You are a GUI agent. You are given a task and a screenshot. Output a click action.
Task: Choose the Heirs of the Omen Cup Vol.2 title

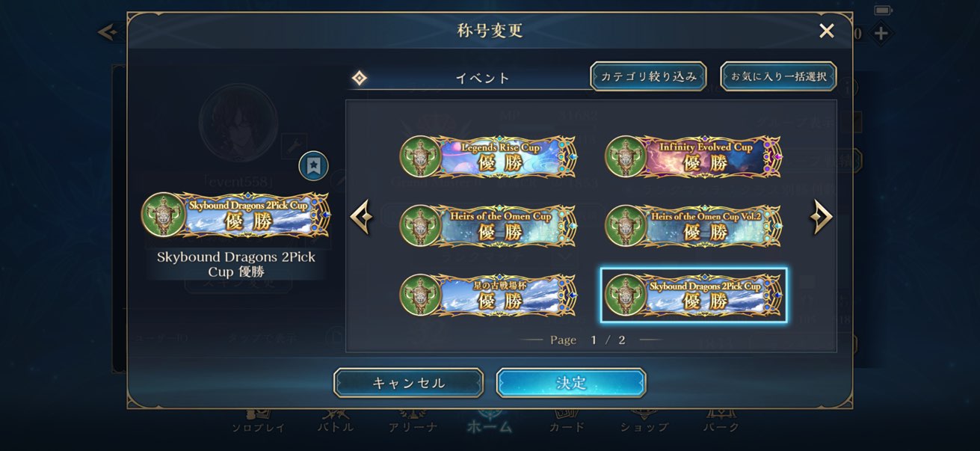pos(693,225)
